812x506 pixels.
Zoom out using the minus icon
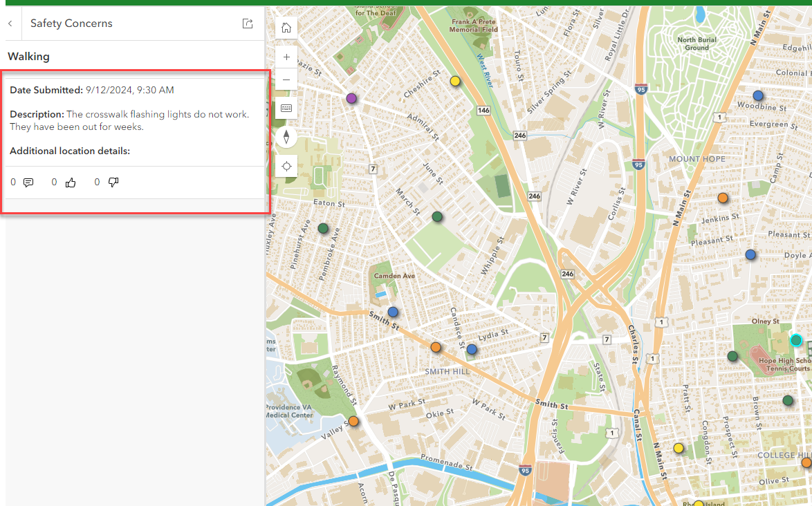point(286,79)
